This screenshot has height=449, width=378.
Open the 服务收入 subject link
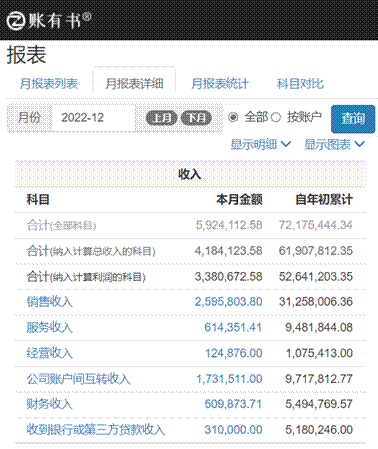coord(50,327)
